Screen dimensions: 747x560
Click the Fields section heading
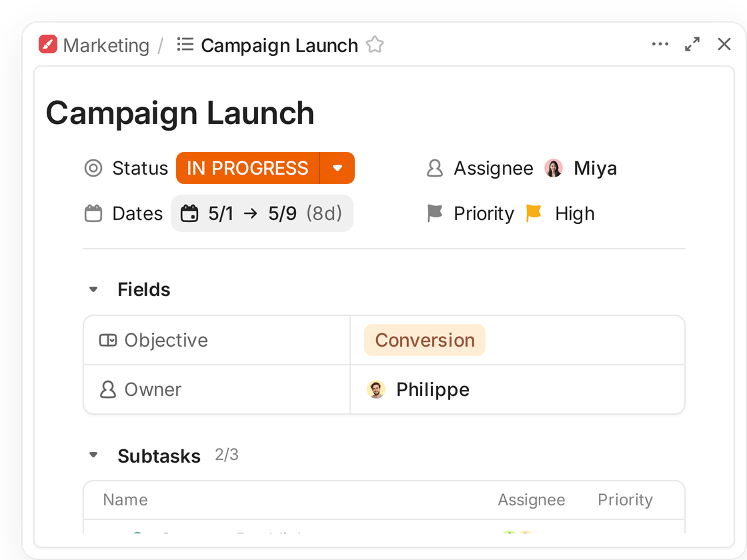(144, 289)
